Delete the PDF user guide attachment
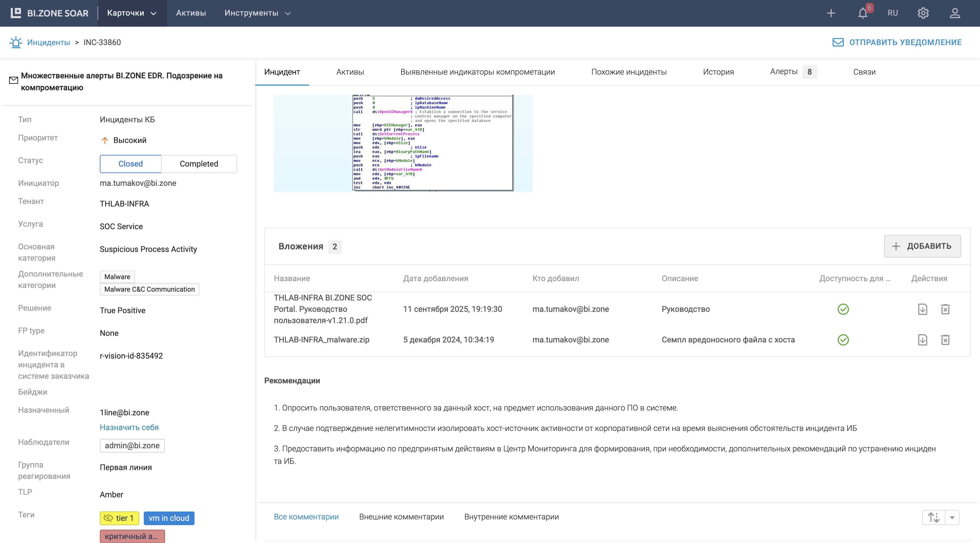 (x=945, y=309)
